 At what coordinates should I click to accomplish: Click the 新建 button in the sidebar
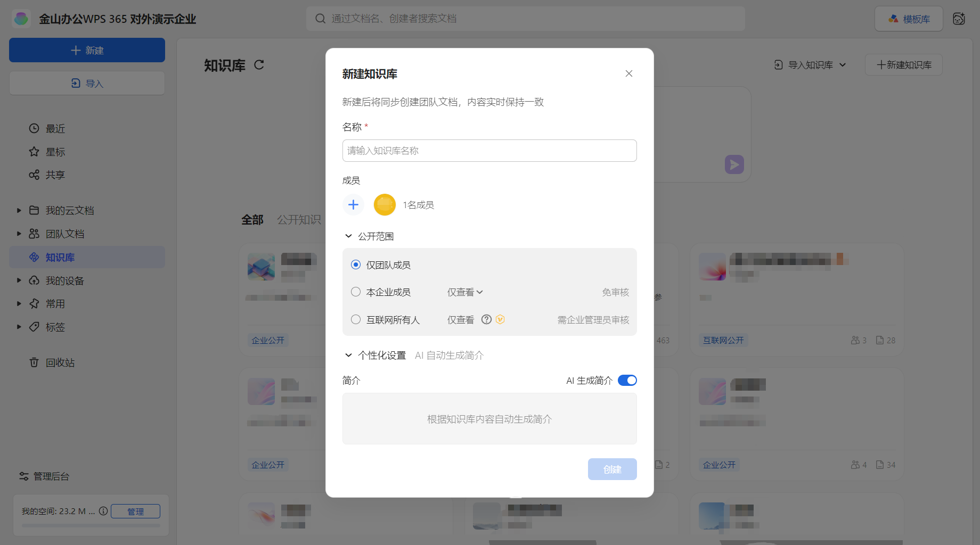click(x=87, y=50)
